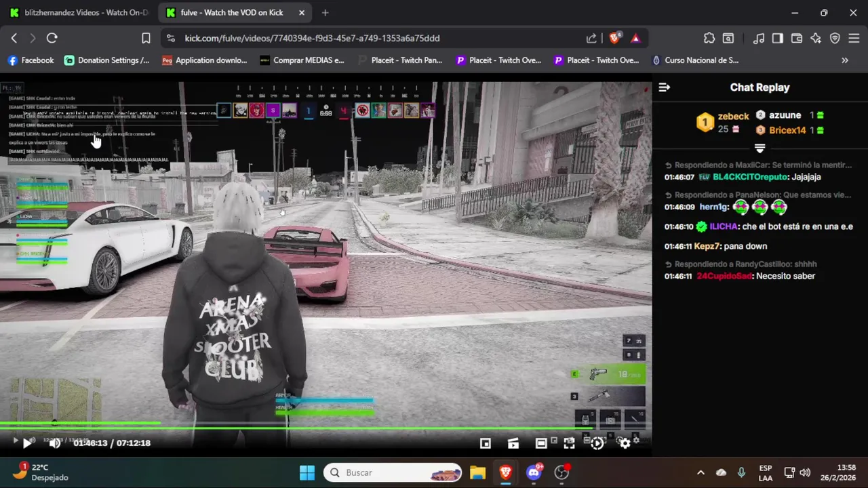This screenshot has width=868, height=488.
Task: Open the browser hamburger menu
Action: (854, 38)
